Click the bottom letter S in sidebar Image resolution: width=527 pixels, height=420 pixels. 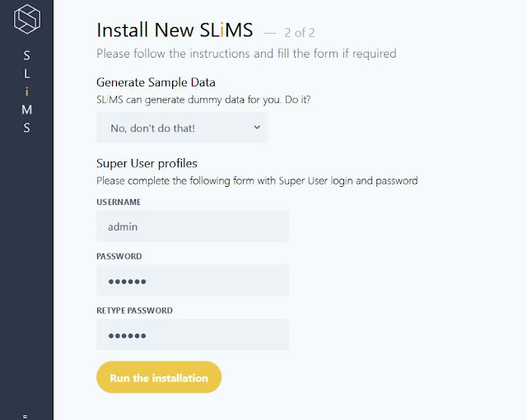click(26, 128)
